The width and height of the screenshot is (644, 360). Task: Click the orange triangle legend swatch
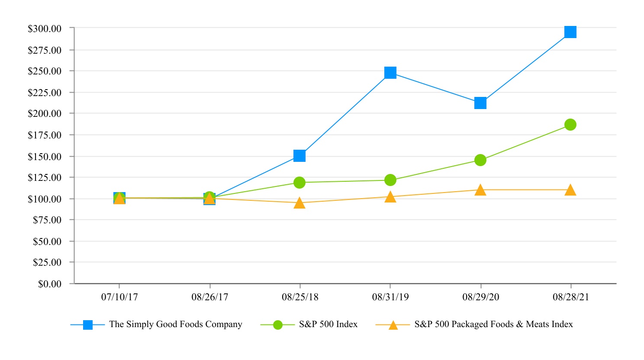[x=393, y=325]
